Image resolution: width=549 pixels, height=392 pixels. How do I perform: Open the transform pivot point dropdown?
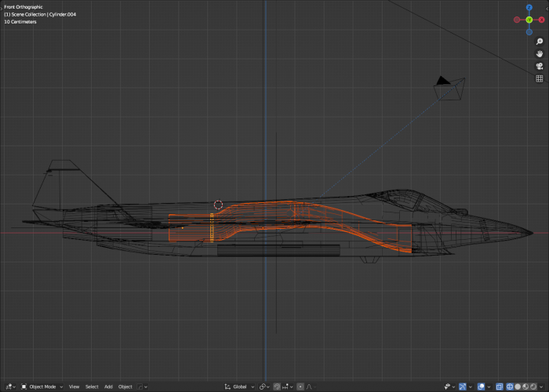point(264,387)
